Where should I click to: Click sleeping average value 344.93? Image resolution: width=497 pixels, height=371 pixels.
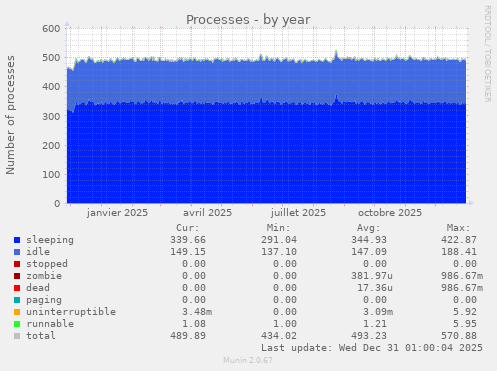pos(369,240)
